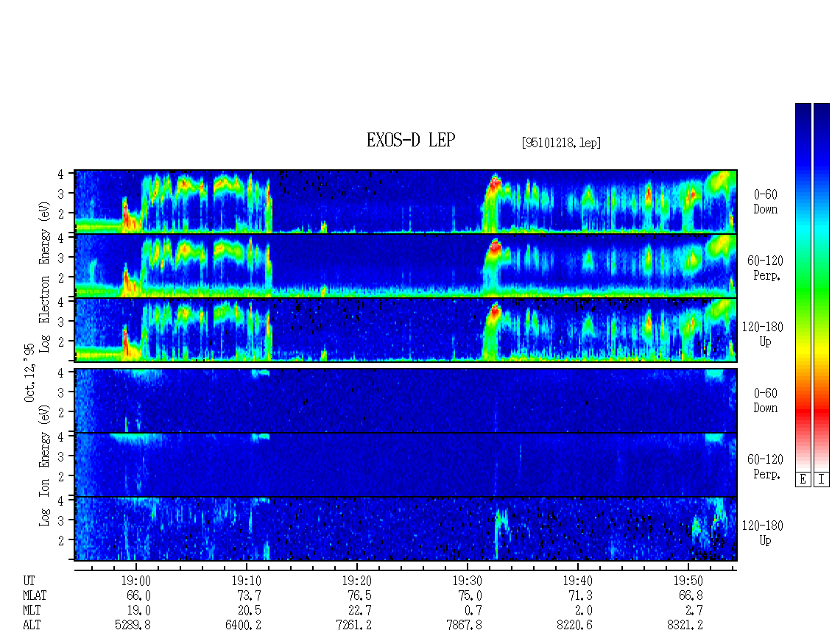Click altitude value 7867.8
The width and height of the screenshot is (832, 644).
465,626
